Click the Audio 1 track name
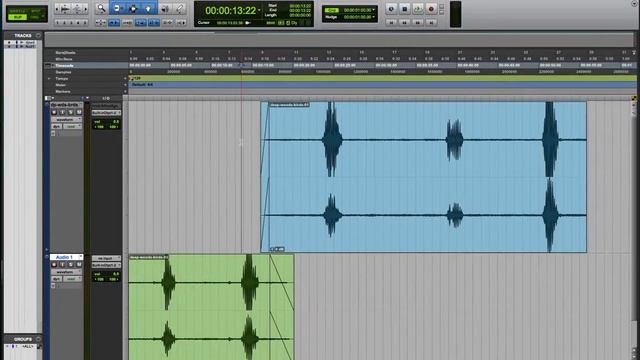This screenshot has width=640, height=360. tap(64, 257)
